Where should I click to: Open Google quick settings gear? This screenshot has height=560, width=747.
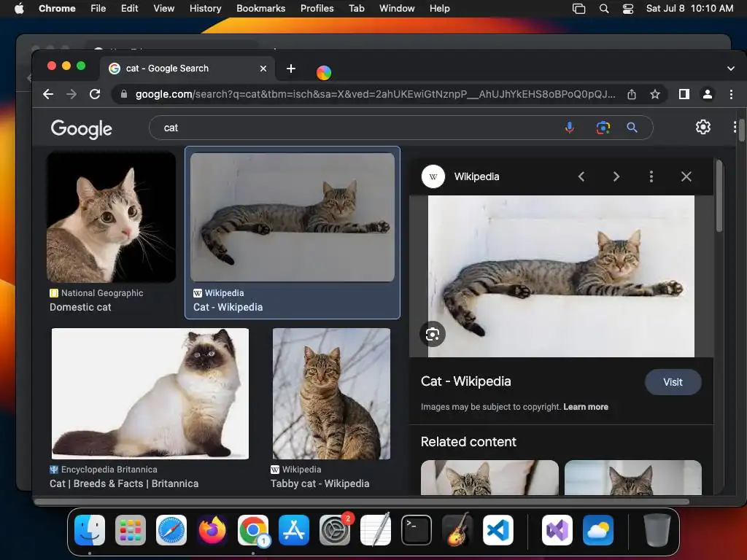click(x=703, y=127)
